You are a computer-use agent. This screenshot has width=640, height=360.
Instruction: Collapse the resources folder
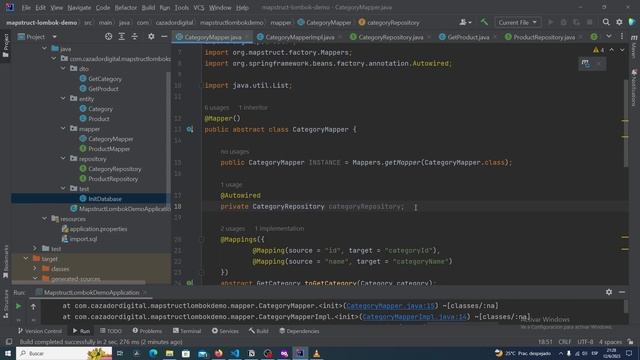tap(44, 219)
